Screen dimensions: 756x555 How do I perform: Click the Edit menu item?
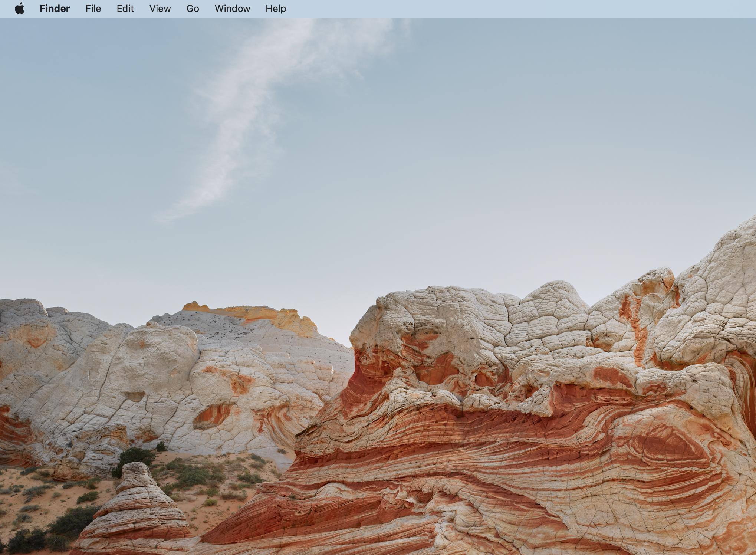coord(125,9)
